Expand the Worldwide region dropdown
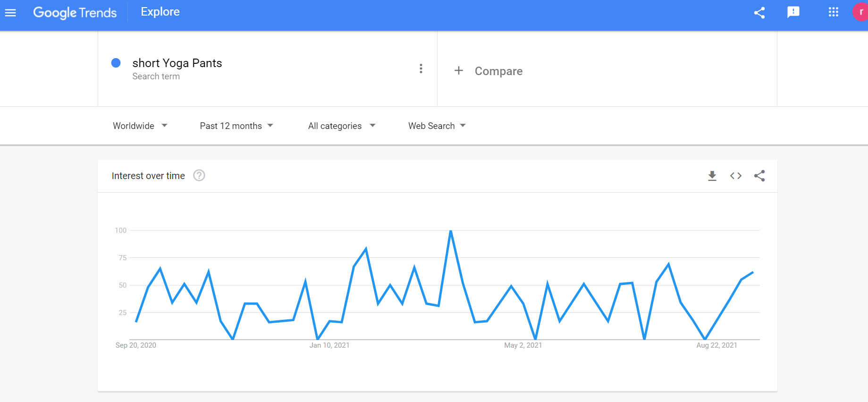Image resolution: width=868 pixels, height=402 pixels. (140, 126)
